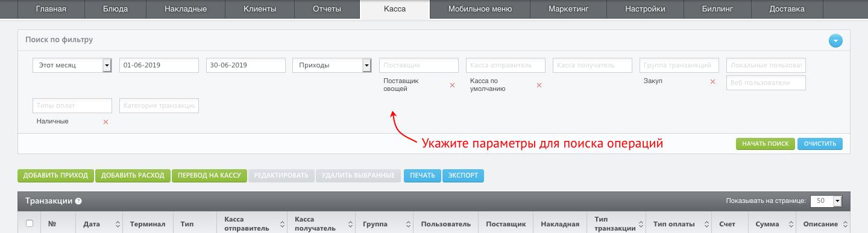Viewport: 868px width, 233px height.
Task: Open the Этот месяц period dropdown
Action: point(72,65)
